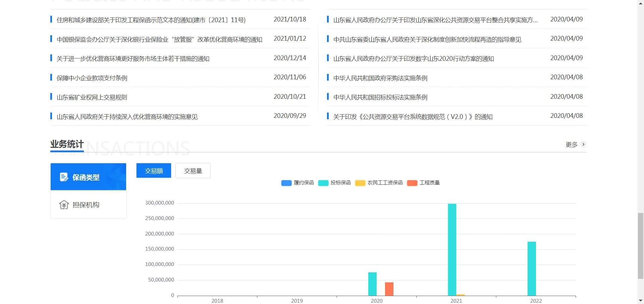Toggle 工程质量 legend orange swatch
Image resolution: width=644 pixels, height=304 pixels.
pyautogui.click(x=412, y=183)
